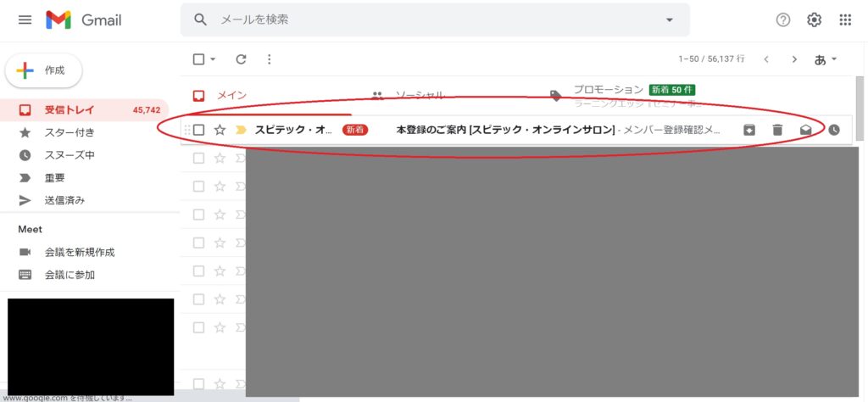Archive the スピテック email
The height and width of the screenshot is (402, 868).
pos(749,130)
